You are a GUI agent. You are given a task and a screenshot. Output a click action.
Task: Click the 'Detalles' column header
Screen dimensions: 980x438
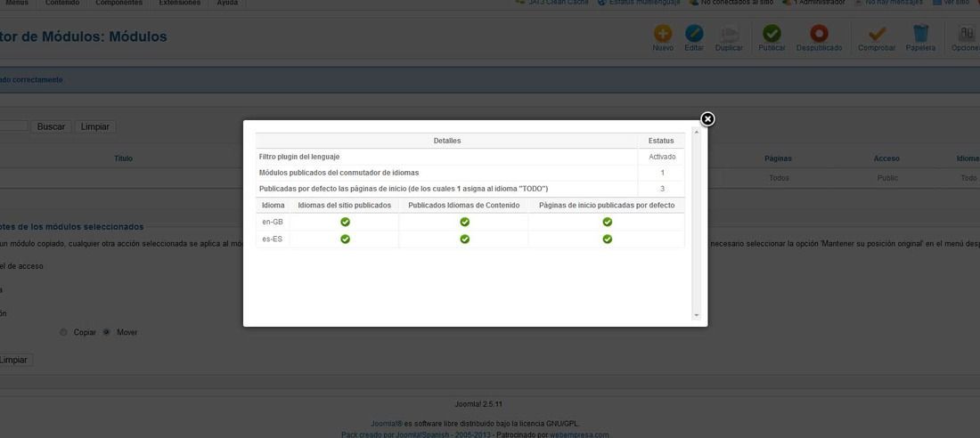(447, 141)
